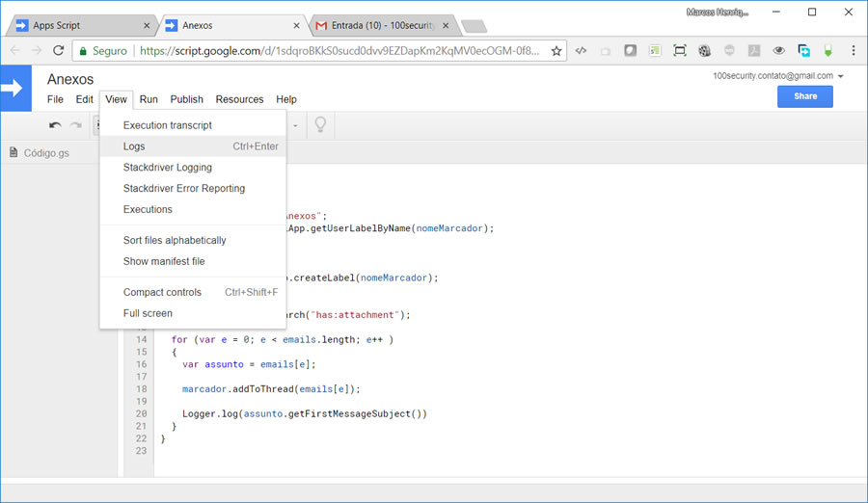868x503 pixels.
Task: Open a new browser tab
Action: (x=474, y=25)
